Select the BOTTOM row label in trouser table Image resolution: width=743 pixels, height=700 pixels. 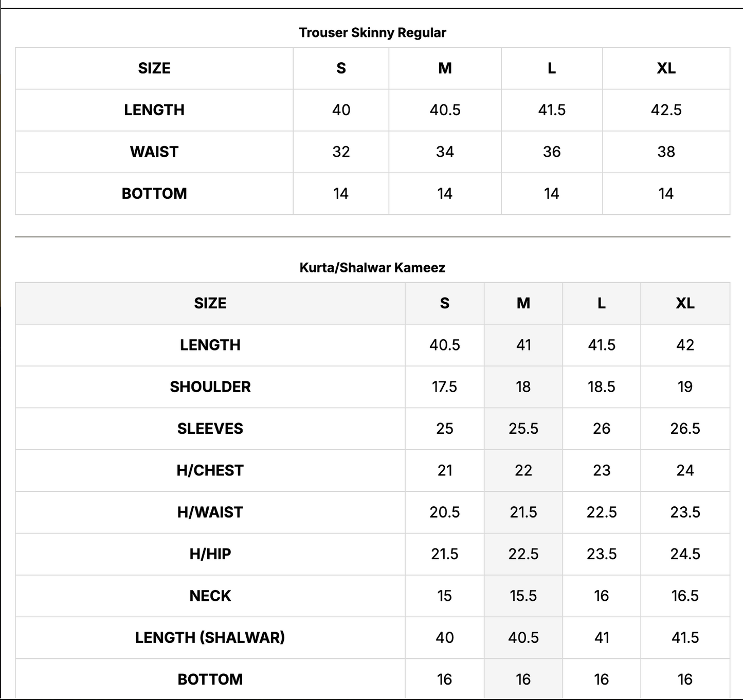(x=154, y=193)
